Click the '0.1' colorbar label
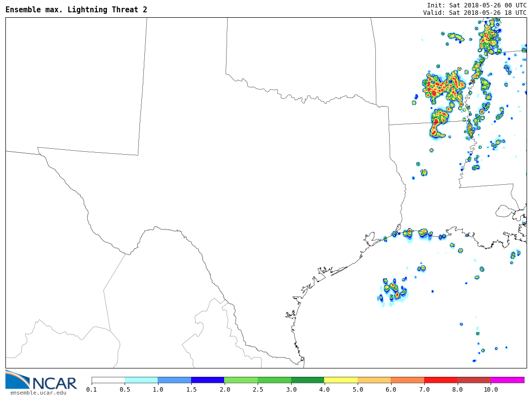Image resolution: width=532 pixels, height=399 pixels. coord(92,390)
